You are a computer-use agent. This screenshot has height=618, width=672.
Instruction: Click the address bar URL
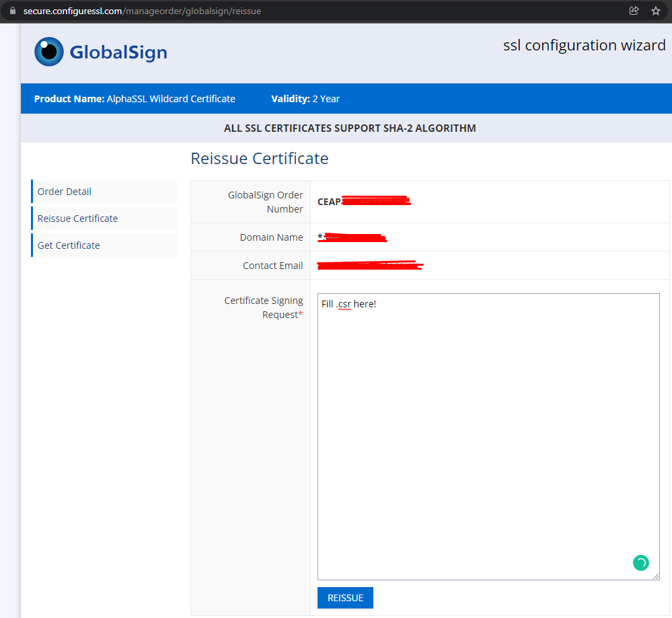(x=142, y=11)
